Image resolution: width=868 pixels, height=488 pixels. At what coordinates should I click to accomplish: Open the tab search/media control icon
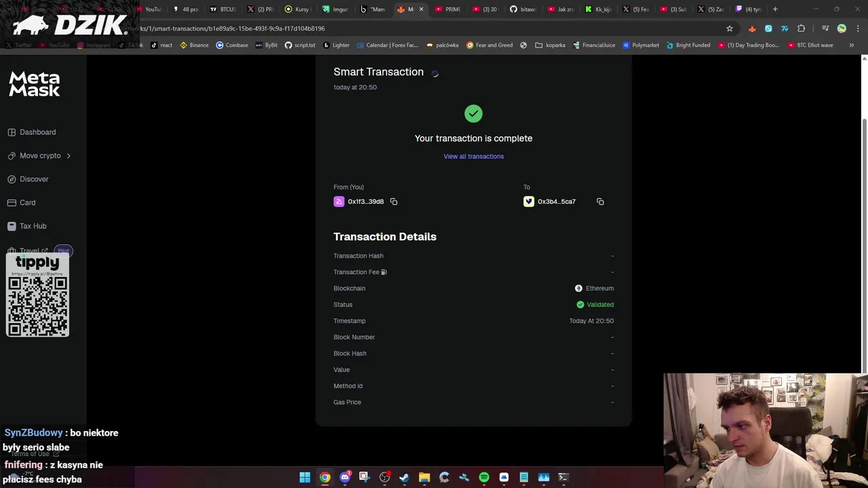(825, 28)
